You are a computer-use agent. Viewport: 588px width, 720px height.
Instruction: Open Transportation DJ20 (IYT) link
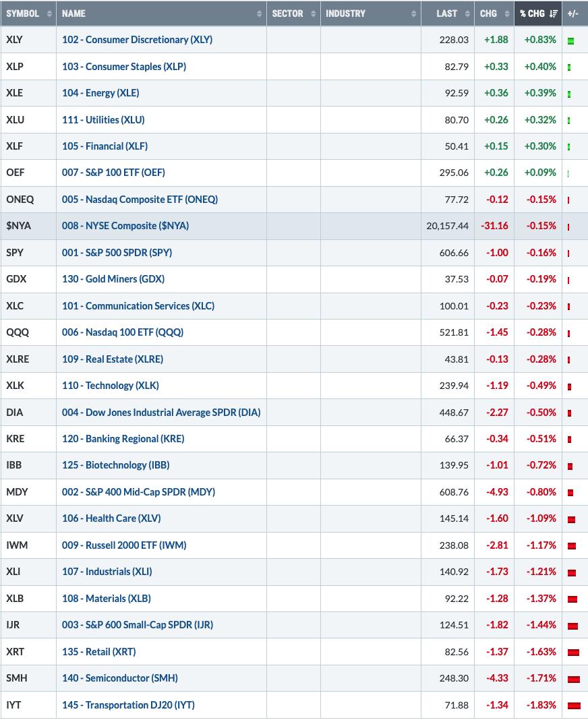128,705
